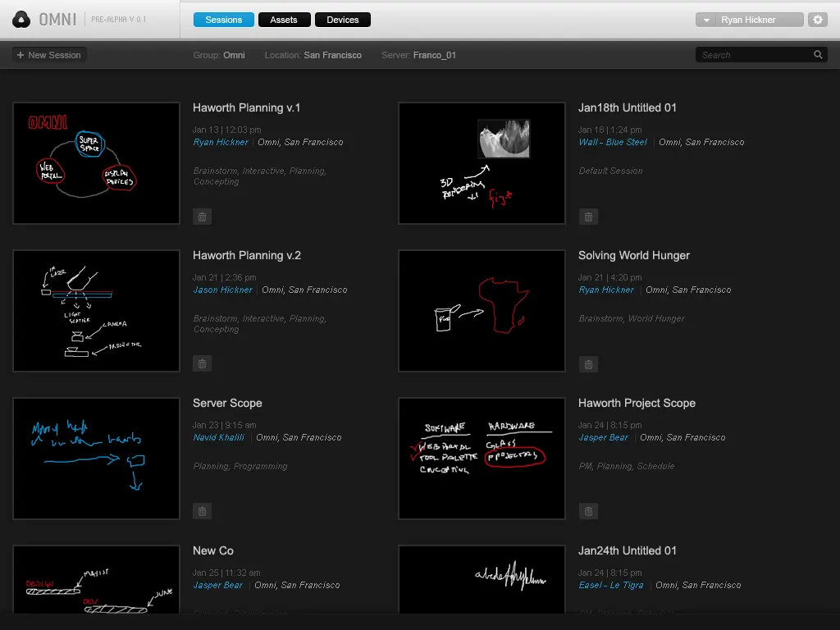This screenshot has height=630, width=840.
Task: Click the Jan 25 | 11:32 am timestamp
Action: click(x=226, y=573)
